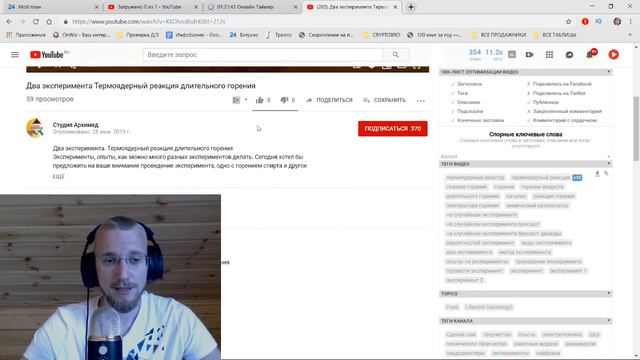Click the 'Food' topic chip
Screen dimensions: 640x360
tap(452, 307)
